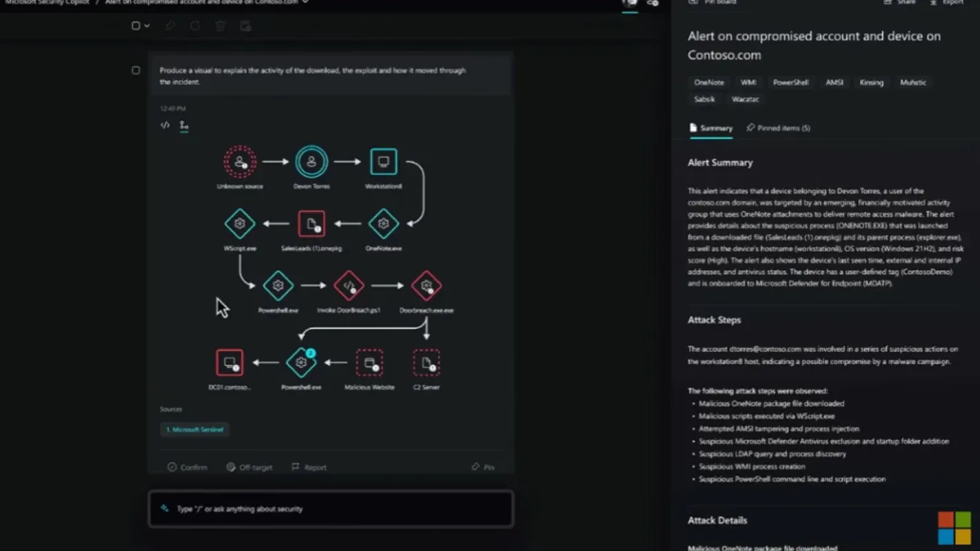Image resolution: width=980 pixels, height=551 pixels.
Task: Click the PowerShell tag
Action: tap(790, 83)
